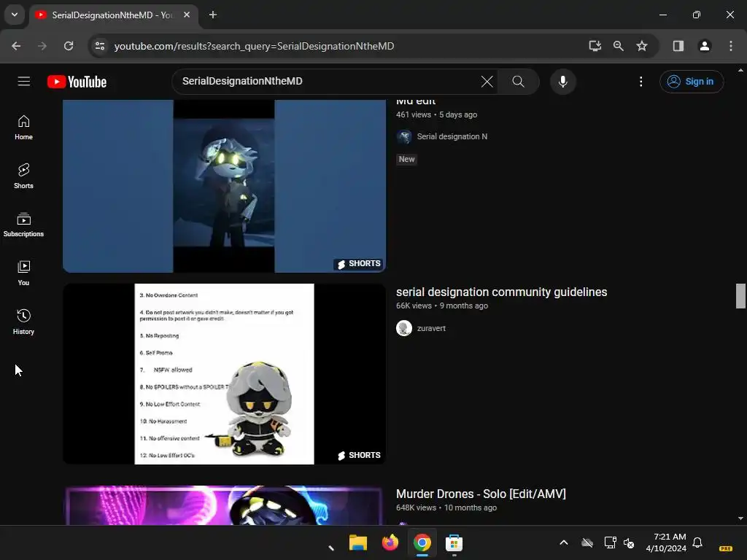The image size is (747, 560).
Task: Expand the Chrome tab search dropdown
Action: coord(15,15)
